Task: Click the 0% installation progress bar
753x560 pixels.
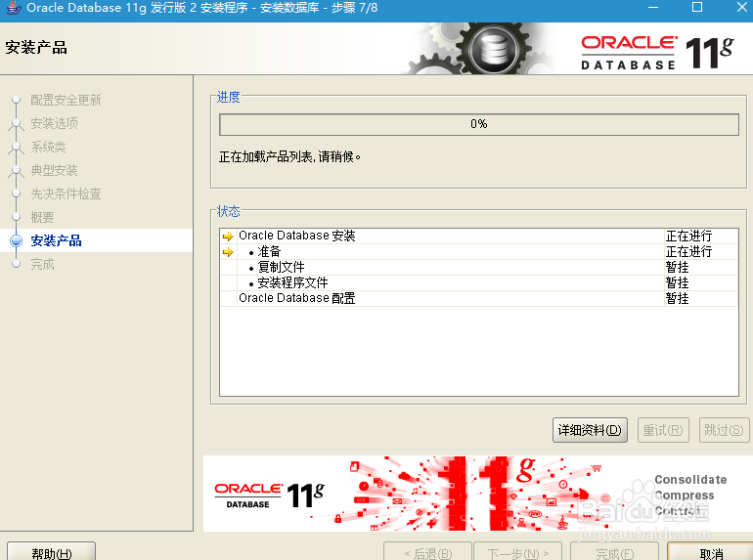Action: point(479,124)
